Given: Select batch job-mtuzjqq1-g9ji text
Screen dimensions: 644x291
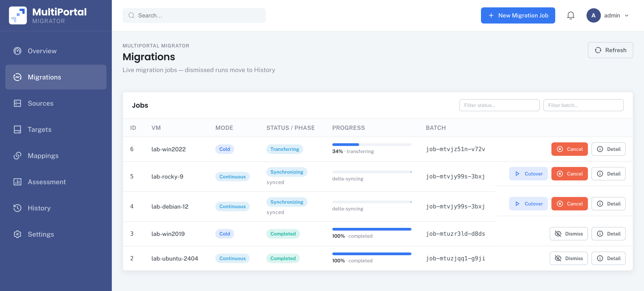Looking at the screenshot, I should pos(455,258).
